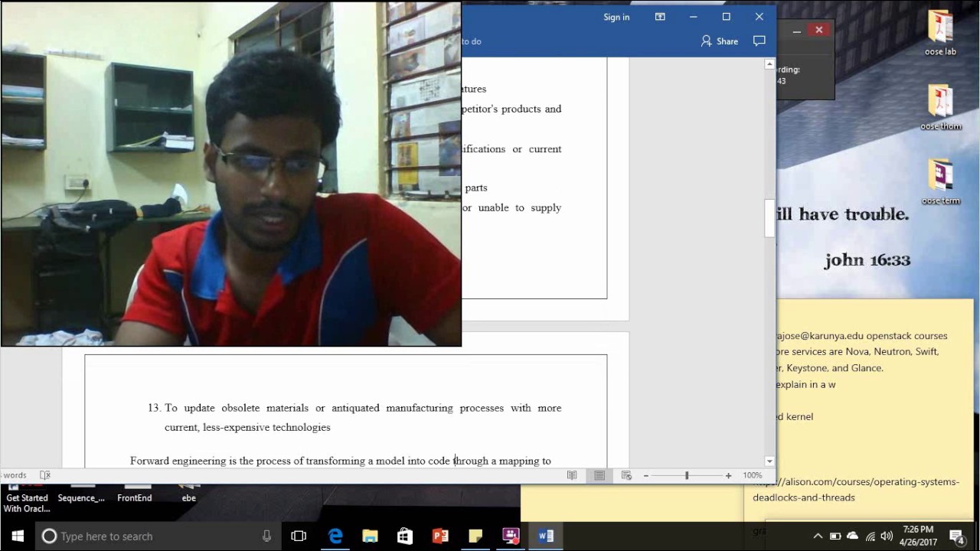
Task: Open Ribbon Display Options in Word
Action: click(660, 17)
